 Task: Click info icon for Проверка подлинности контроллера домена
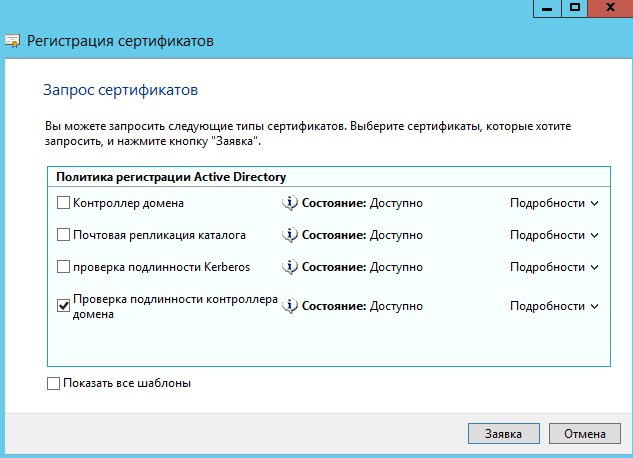[290, 306]
